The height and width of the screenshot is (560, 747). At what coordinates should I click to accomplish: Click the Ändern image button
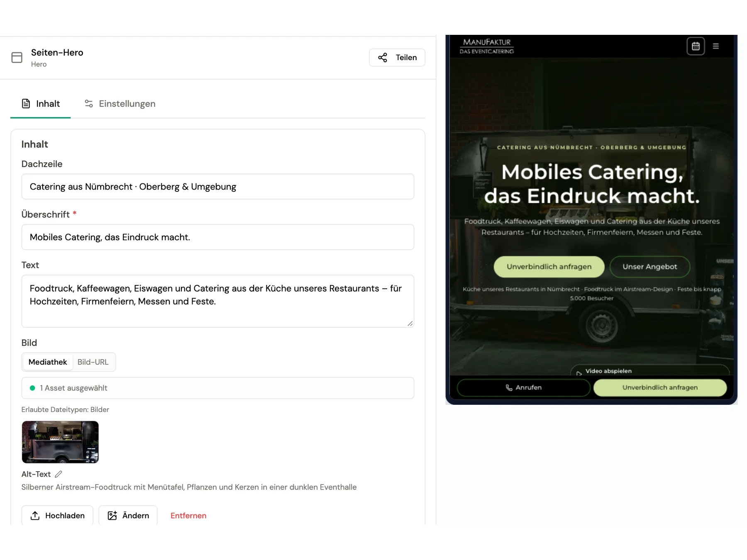pos(128,515)
